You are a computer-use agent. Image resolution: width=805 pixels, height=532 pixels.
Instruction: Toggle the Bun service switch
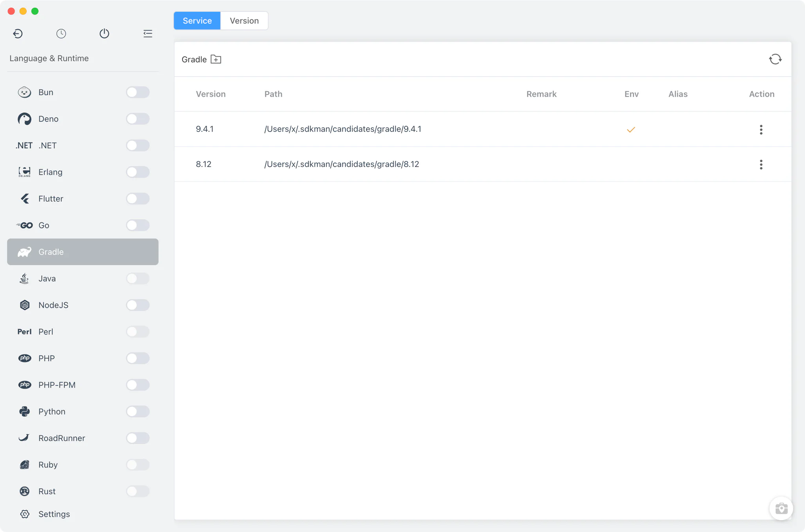138,92
